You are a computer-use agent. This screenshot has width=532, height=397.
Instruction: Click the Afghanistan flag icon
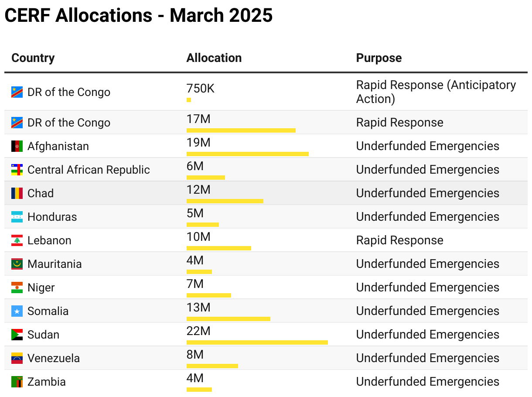click(x=17, y=146)
